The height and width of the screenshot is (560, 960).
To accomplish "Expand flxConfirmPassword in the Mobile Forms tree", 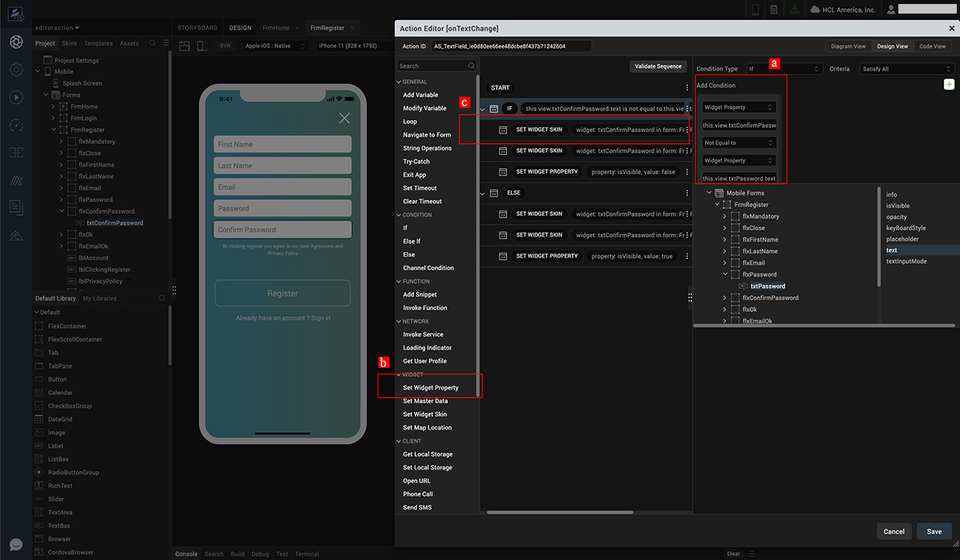I will pyautogui.click(x=725, y=298).
